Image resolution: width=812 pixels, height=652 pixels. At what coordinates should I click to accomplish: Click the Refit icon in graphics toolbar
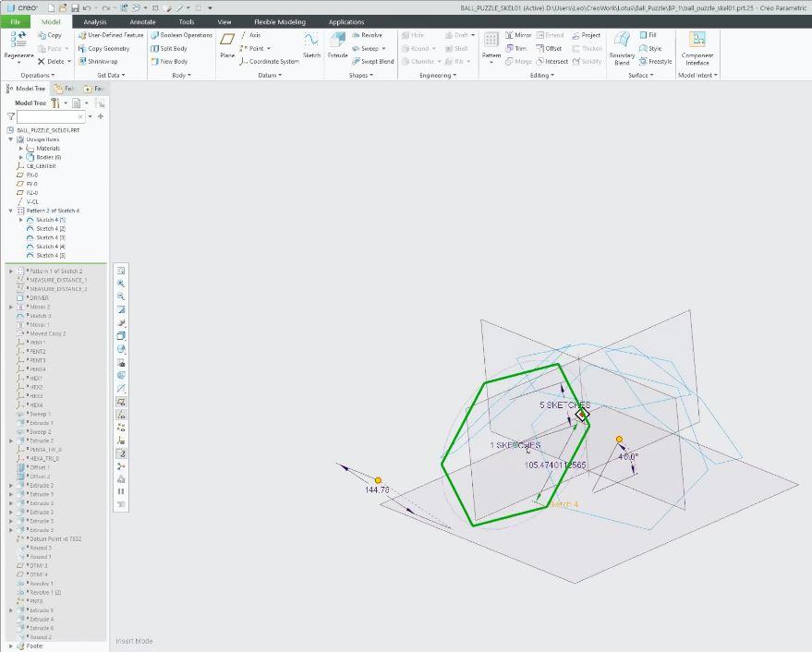click(x=121, y=271)
